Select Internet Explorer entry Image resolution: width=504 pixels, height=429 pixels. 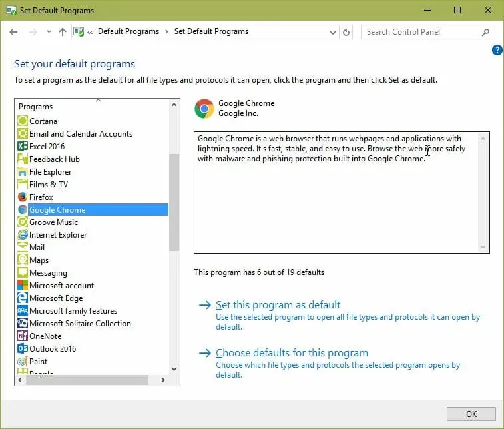point(58,234)
